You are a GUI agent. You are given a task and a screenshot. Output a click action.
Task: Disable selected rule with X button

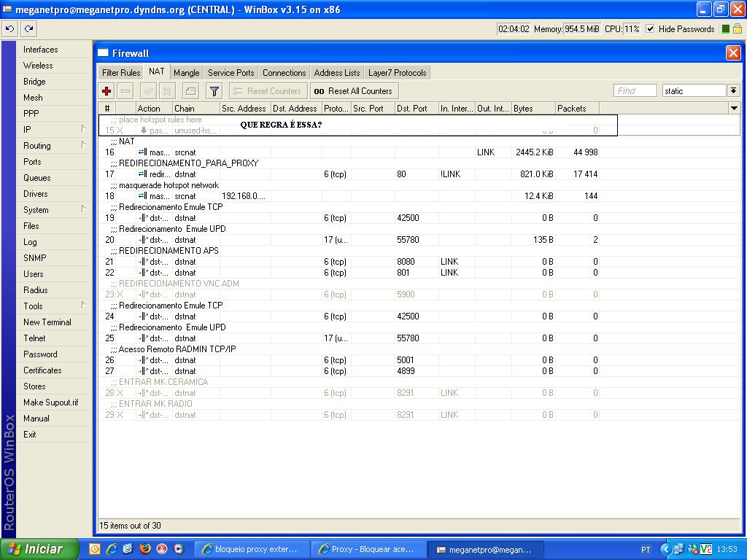point(168,91)
